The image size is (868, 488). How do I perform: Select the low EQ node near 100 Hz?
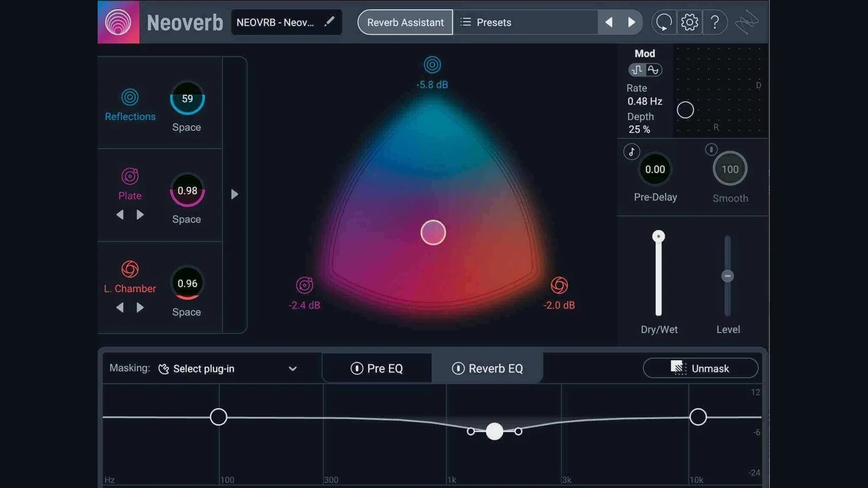(219, 417)
